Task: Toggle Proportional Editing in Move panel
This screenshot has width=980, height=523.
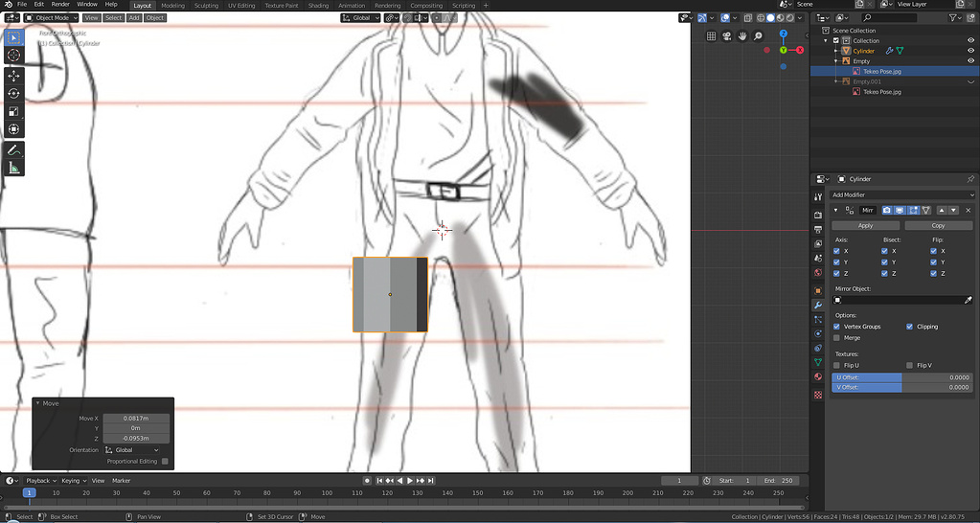Action: (x=165, y=462)
